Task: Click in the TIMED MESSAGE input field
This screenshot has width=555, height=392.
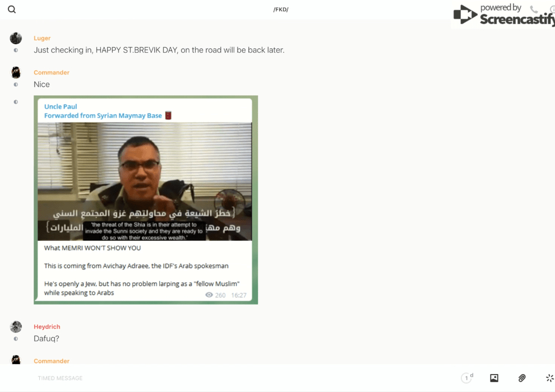Action: (x=224, y=378)
